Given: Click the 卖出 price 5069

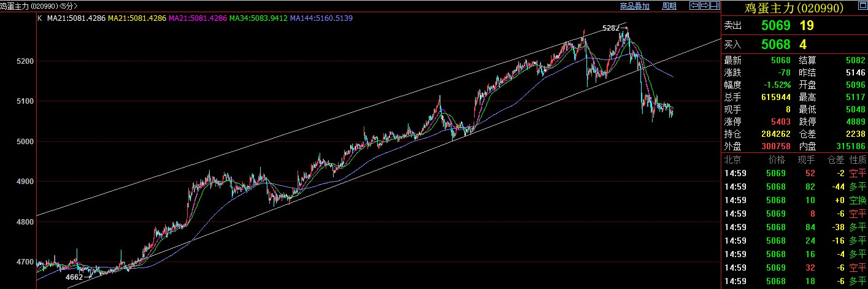Looking at the screenshot, I should click(775, 26).
